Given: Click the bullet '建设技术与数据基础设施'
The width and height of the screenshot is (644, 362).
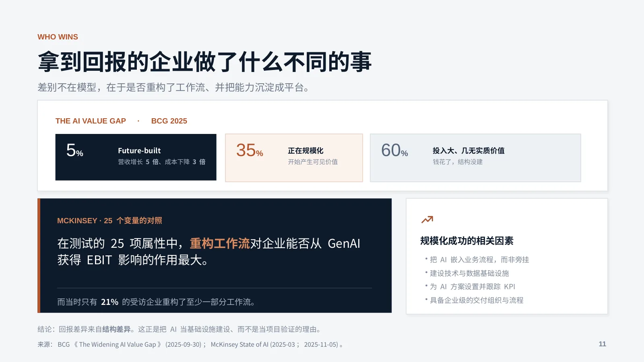Looking at the screenshot, I should point(469,274).
